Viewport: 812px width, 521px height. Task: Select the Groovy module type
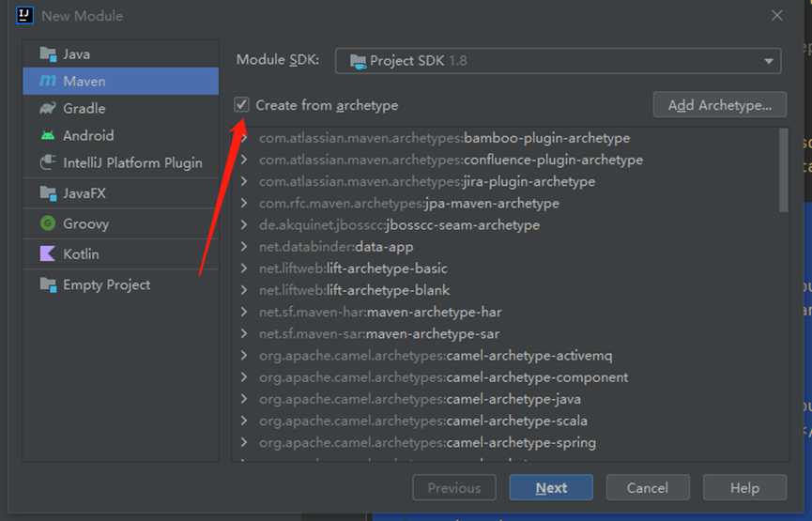pos(121,223)
